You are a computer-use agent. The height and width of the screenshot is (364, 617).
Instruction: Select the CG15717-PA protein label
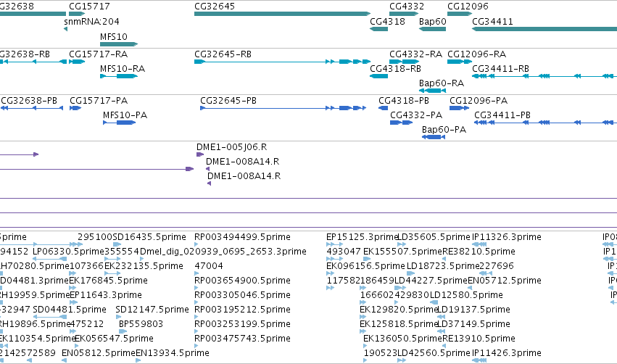(x=99, y=100)
